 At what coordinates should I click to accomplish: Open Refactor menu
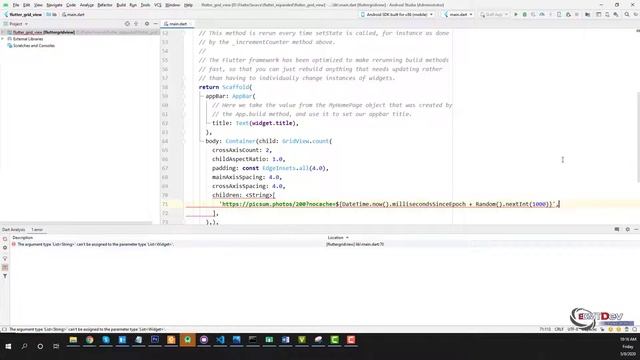(x=105, y=5)
